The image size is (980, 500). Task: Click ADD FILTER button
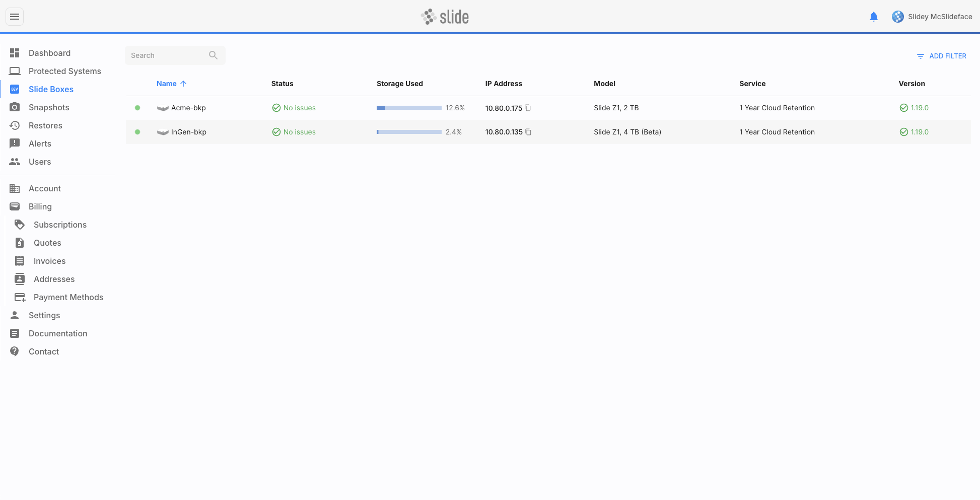(941, 56)
